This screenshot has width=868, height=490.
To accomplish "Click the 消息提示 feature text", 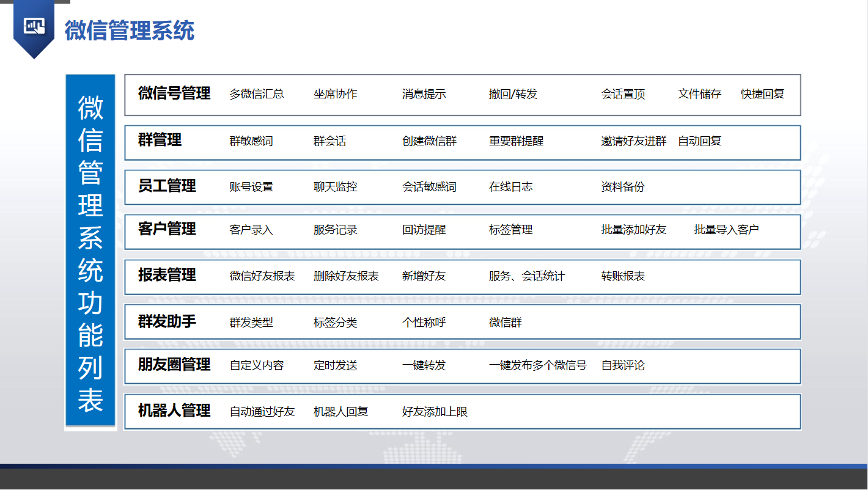I will click(x=424, y=94).
